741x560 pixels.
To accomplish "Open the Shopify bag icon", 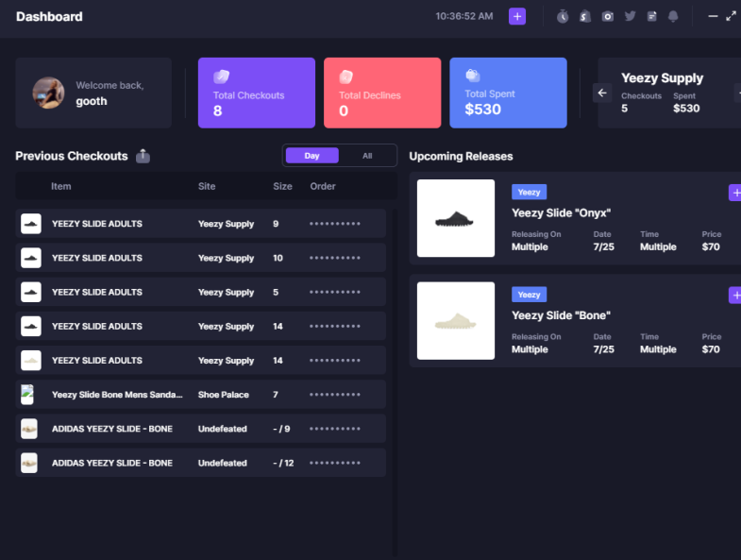I will 585,17.
